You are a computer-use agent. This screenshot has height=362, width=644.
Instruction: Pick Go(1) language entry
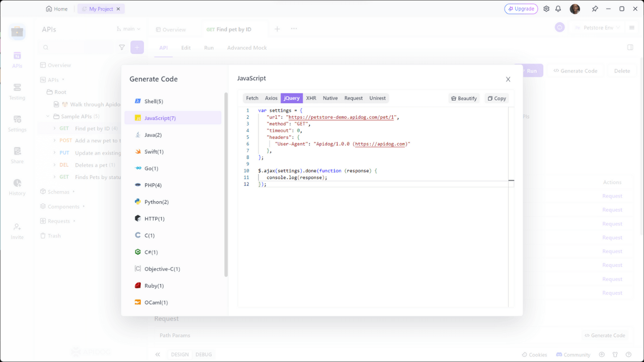(173, 168)
